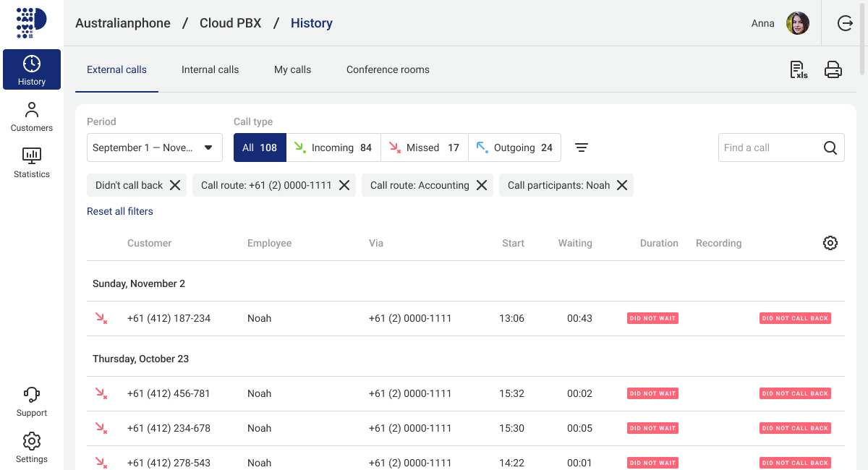Click Recording column header

tap(718, 243)
